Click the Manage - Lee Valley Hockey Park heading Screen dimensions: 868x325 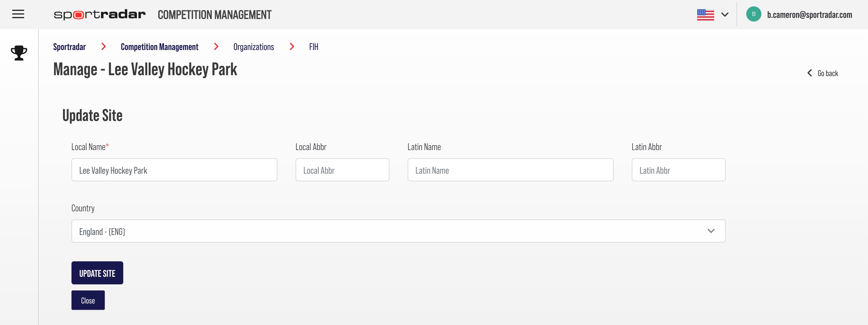(x=145, y=69)
